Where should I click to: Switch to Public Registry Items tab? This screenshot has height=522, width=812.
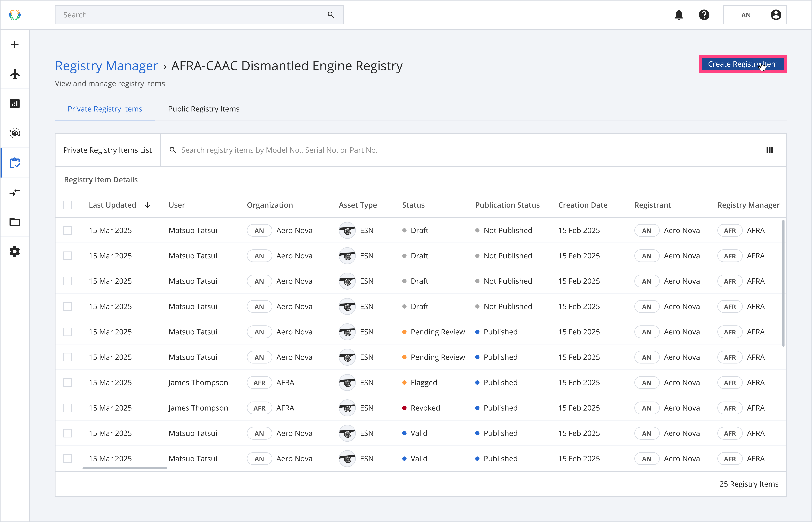204,109
